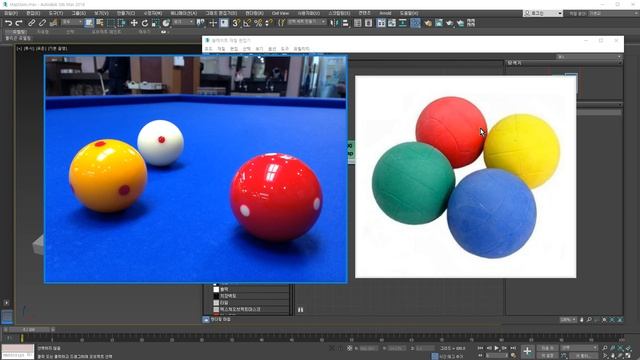The width and height of the screenshot is (640, 360).
Task: Switch to the 자유형 ribbon tab
Action: 43,32
